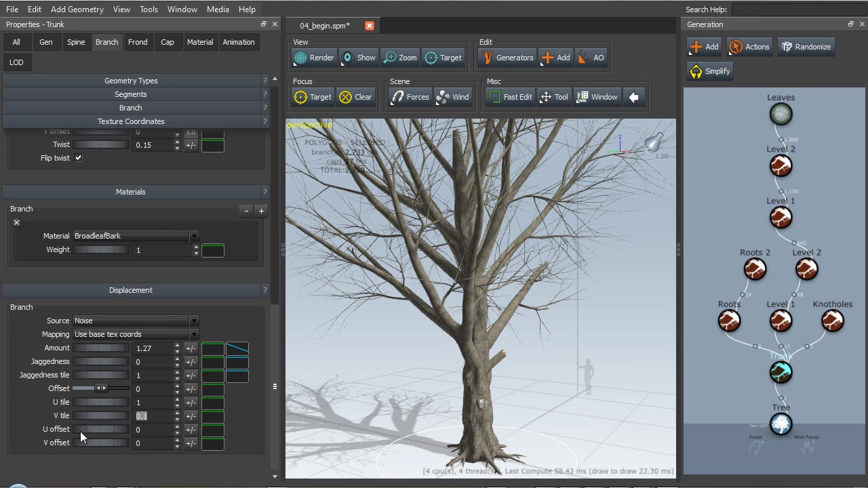Image resolution: width=868 pixels, height=488 pixels.
Task: Toggle the Show option in View section
Action: coord(358,58)
